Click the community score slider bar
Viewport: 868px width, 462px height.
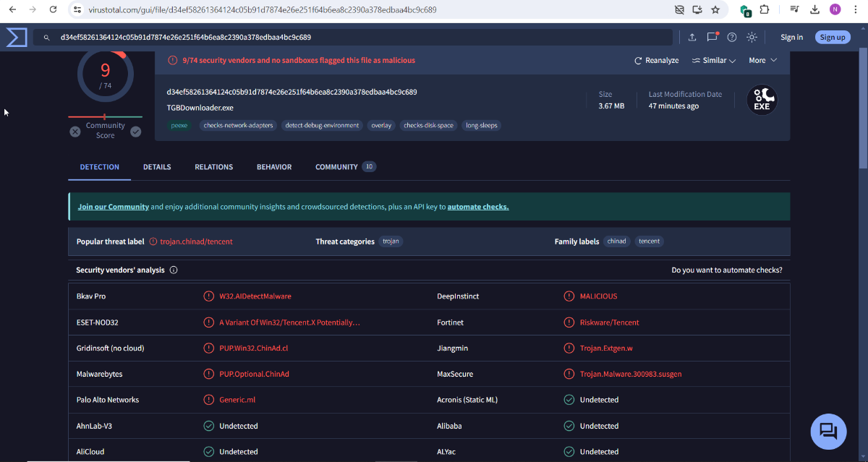[x=105, y=117]
